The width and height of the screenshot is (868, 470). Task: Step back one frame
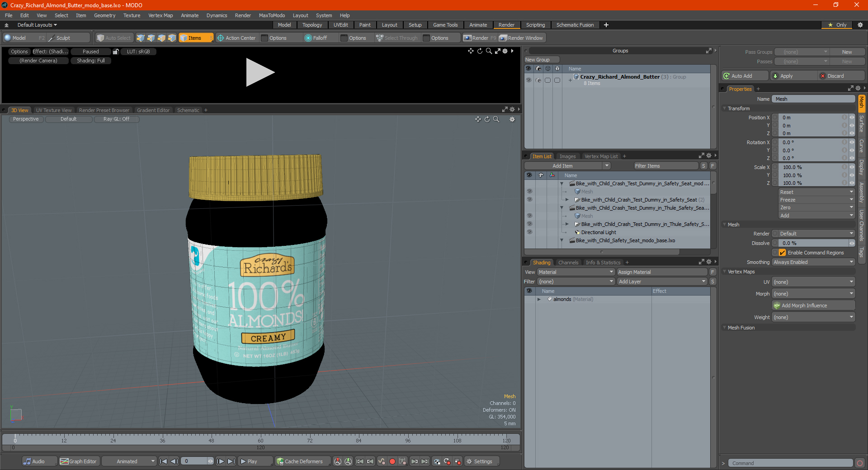pos(174,461)
